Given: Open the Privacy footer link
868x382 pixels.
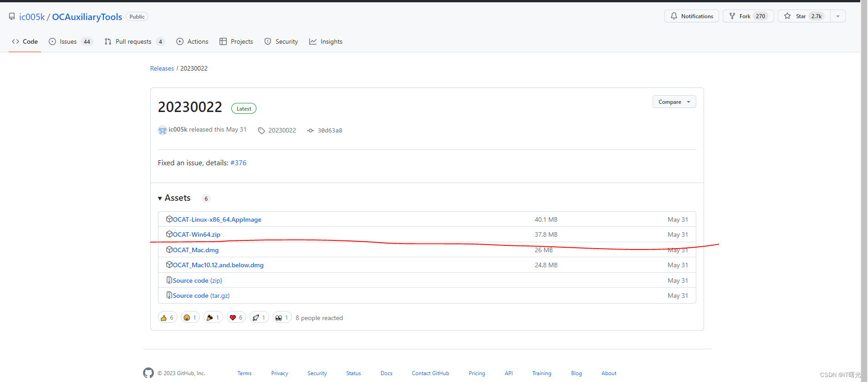Looking at the screenshot, I should (x=280, y=373).
